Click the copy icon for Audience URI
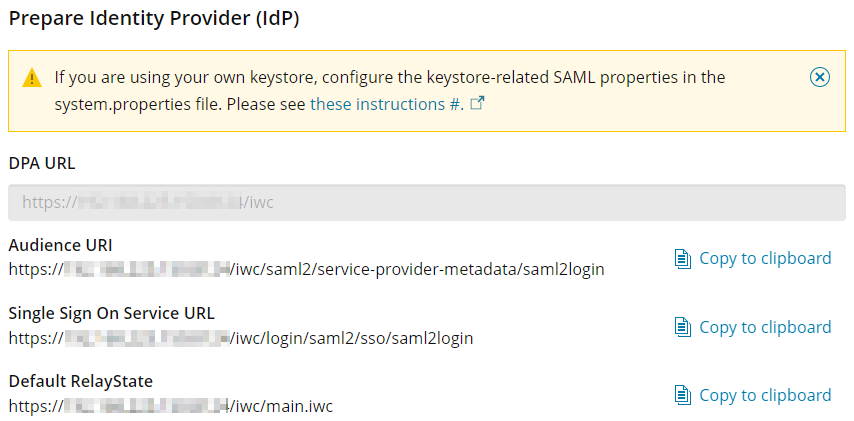Image resolution: width=854 pixels, height=421 pixels. pyautogui.click(x=683, y=259)
